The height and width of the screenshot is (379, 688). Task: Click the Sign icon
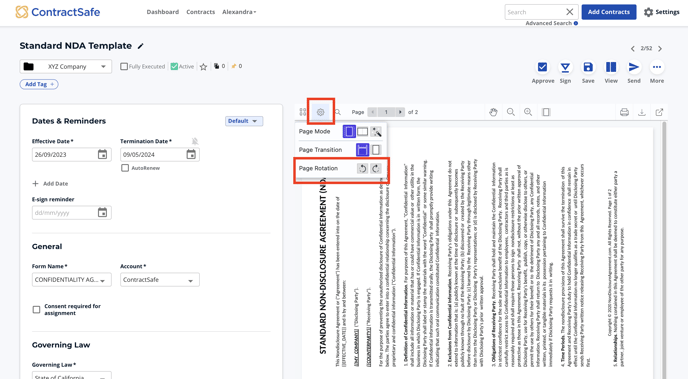[x=565, y=67]
